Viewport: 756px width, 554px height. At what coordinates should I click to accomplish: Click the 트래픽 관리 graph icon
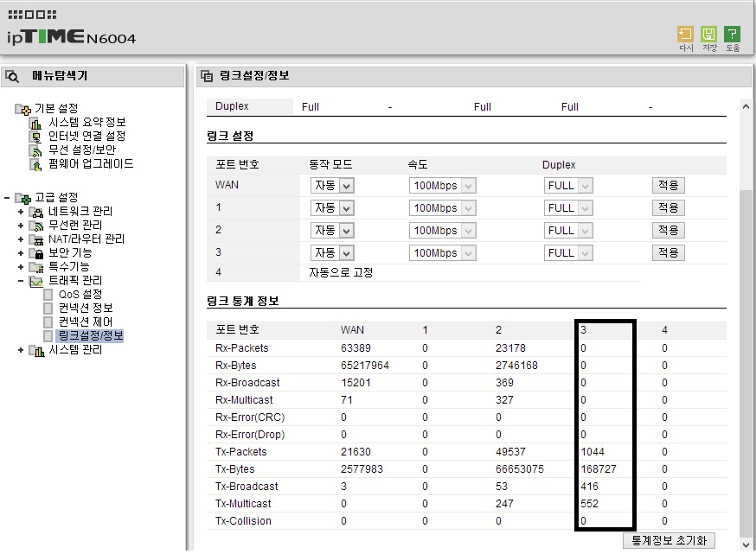36,282
